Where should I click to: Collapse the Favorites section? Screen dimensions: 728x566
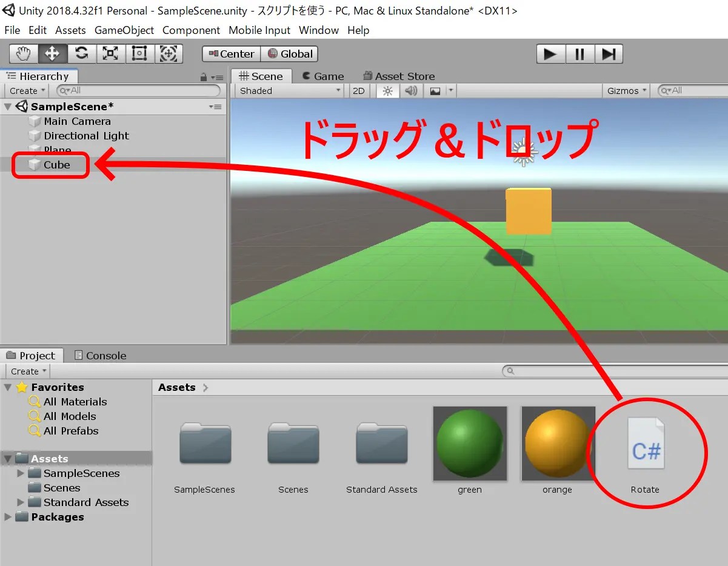(7, 387)
